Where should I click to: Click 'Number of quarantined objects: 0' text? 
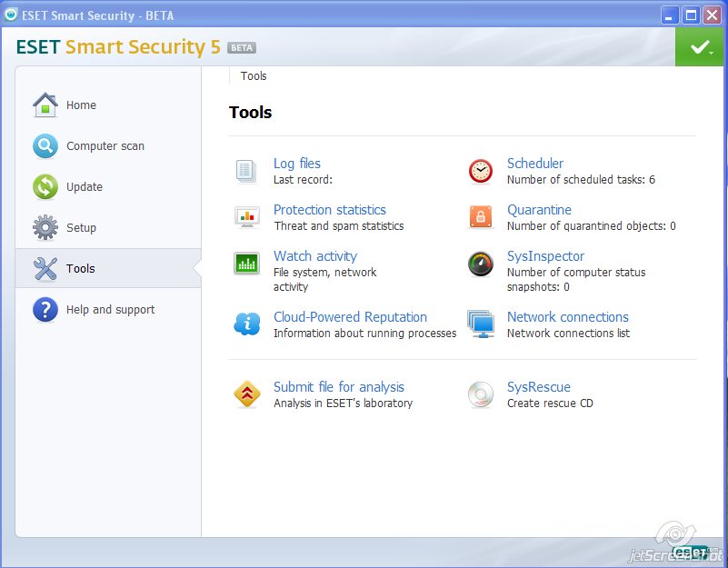591,226
